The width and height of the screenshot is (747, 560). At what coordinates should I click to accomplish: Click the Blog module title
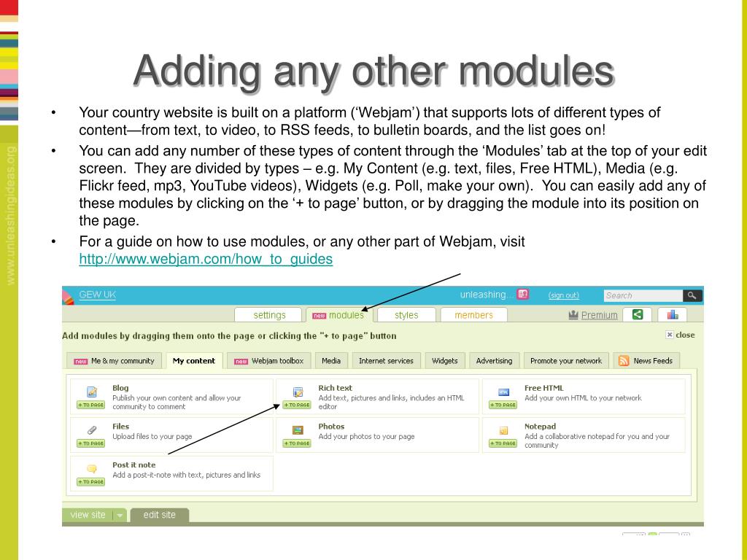coord(120,388)
